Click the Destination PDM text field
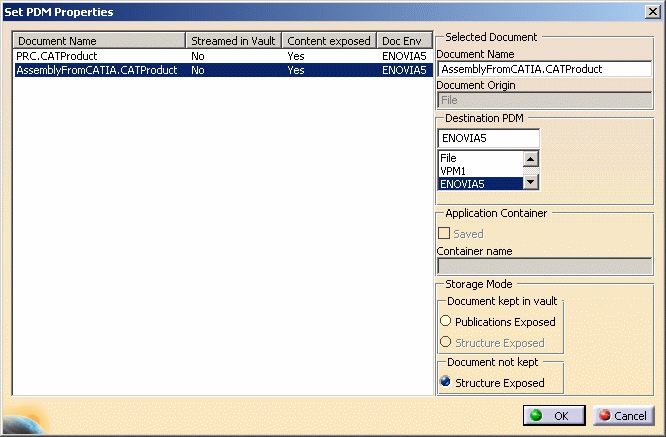The width and height of the screenshot is (666, 437). pyautogui.click(x=488, y=138)
